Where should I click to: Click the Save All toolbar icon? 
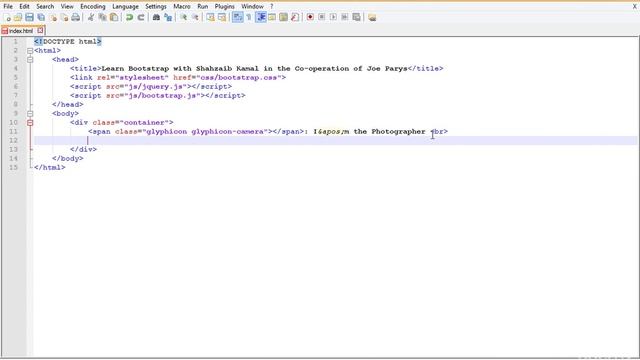tap(41, 17)
